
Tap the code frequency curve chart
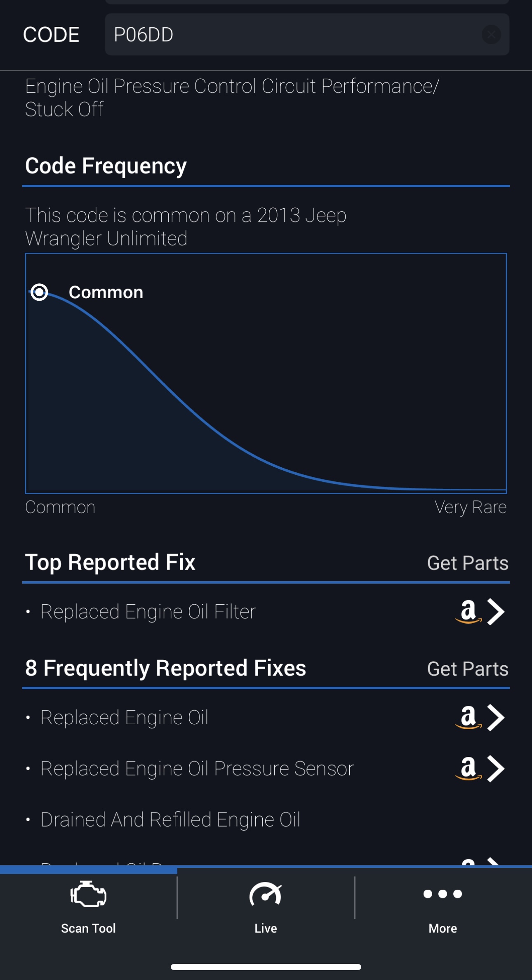(x=266, y=392)
